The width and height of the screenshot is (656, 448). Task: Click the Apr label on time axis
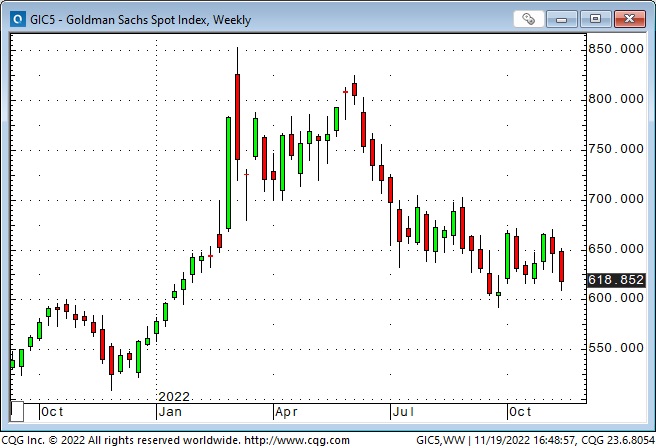tap(287, 412)
